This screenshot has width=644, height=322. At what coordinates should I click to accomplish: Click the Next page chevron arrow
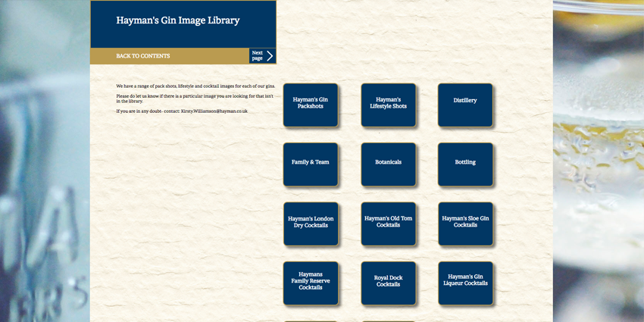269,56
